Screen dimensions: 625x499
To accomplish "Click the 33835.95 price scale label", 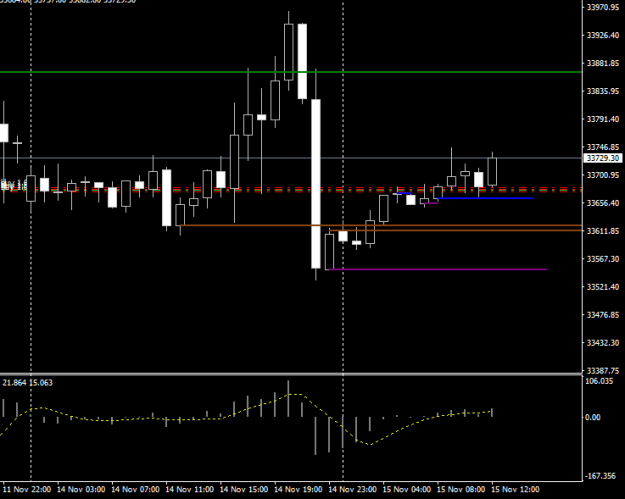I will [603, 91].
